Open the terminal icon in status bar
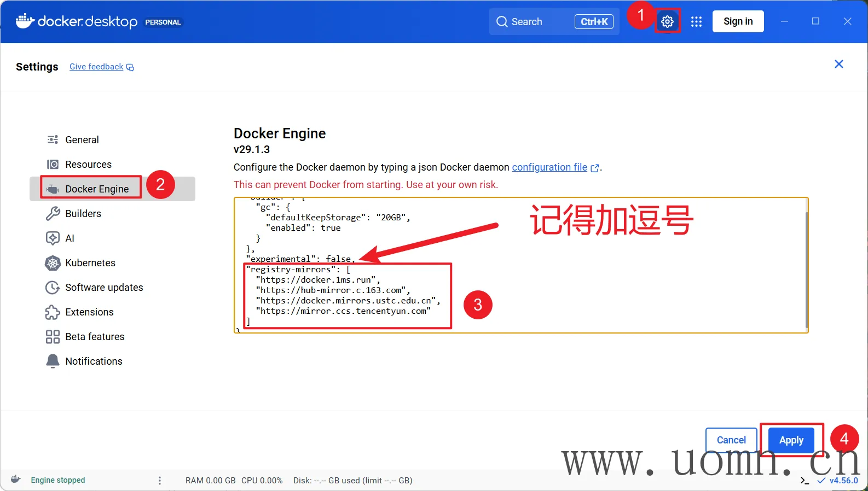Image resolution: width=868 pixels, height=491 pixels. 805,481
